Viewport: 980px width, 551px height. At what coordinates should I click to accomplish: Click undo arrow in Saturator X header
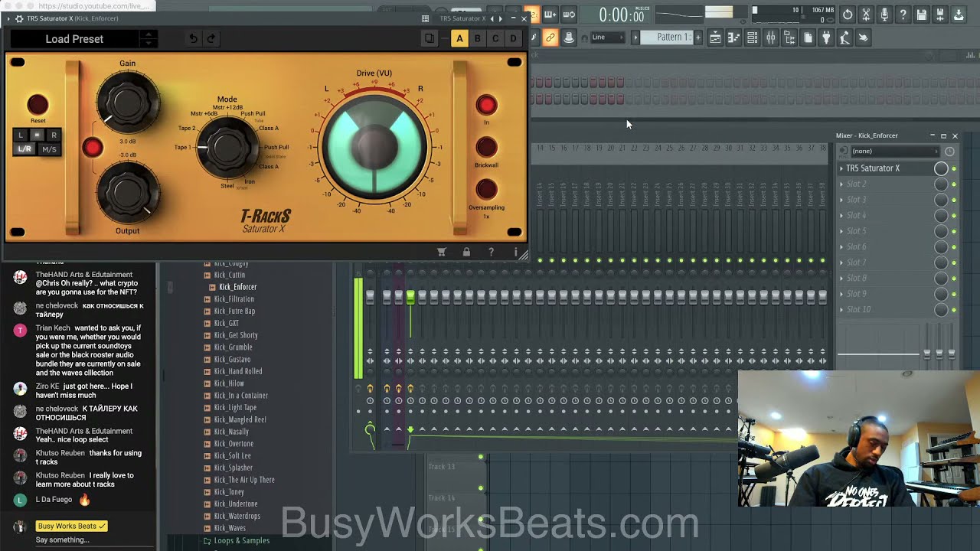193,38
